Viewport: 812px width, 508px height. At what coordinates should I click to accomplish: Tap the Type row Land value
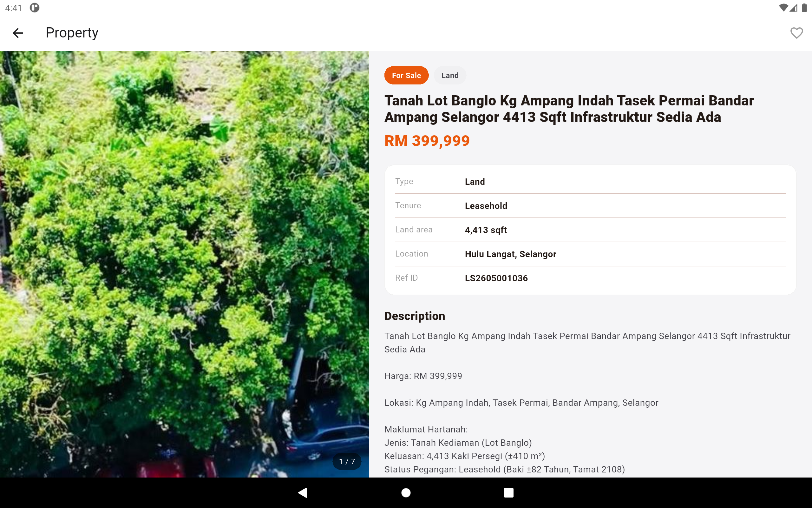[475, 182]
